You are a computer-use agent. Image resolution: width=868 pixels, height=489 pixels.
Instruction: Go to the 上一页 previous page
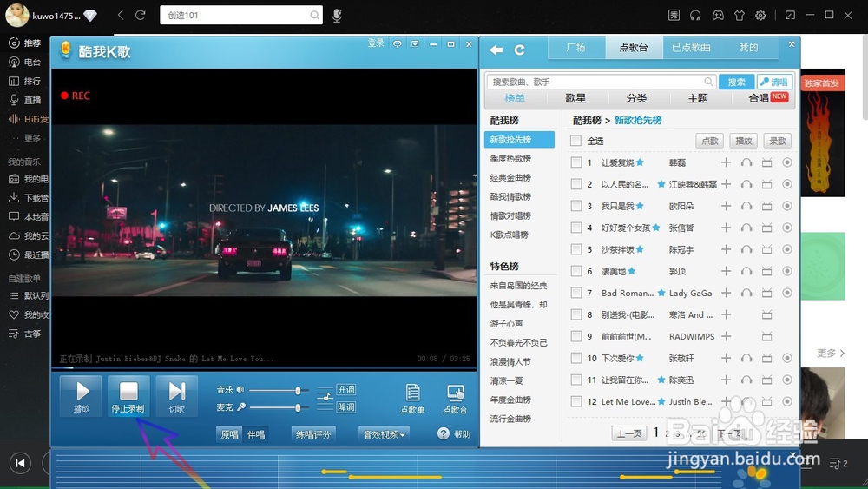tap(628, 433)
